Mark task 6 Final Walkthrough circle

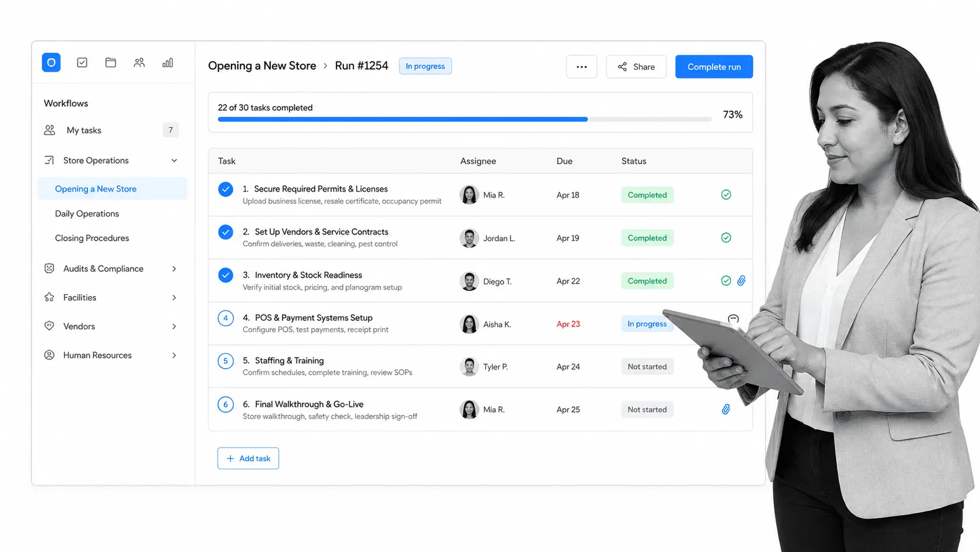[226, 404]
